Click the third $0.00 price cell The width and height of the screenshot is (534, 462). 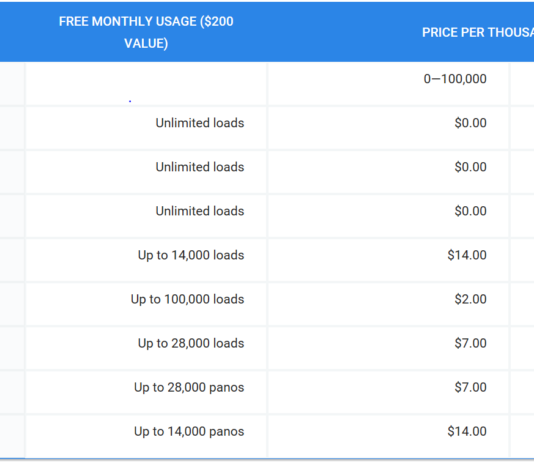tap(388, 216)
